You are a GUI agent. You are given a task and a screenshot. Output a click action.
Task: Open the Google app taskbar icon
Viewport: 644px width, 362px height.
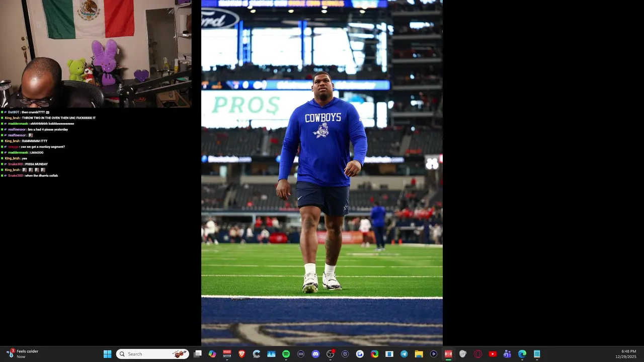coord(360,354)
